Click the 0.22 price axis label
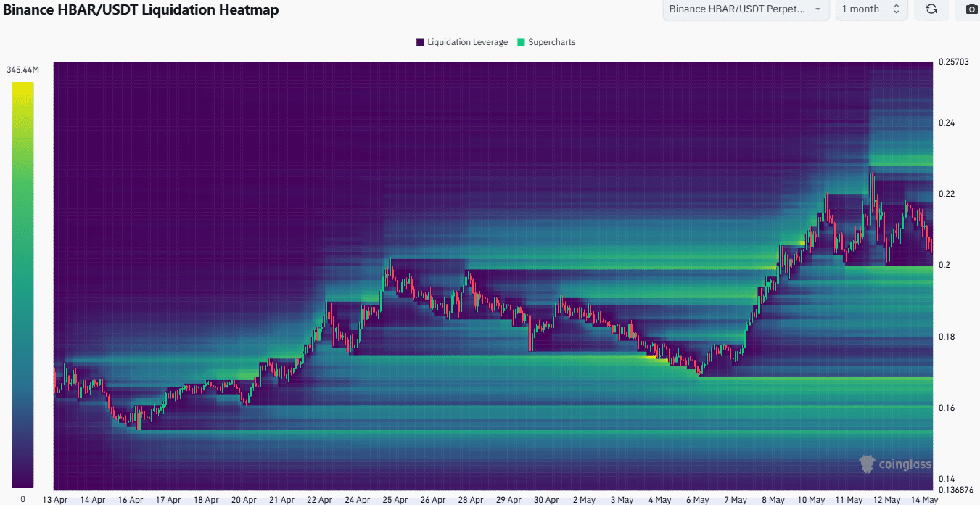The width and height of the screenshot is (980, 505). 946,194
